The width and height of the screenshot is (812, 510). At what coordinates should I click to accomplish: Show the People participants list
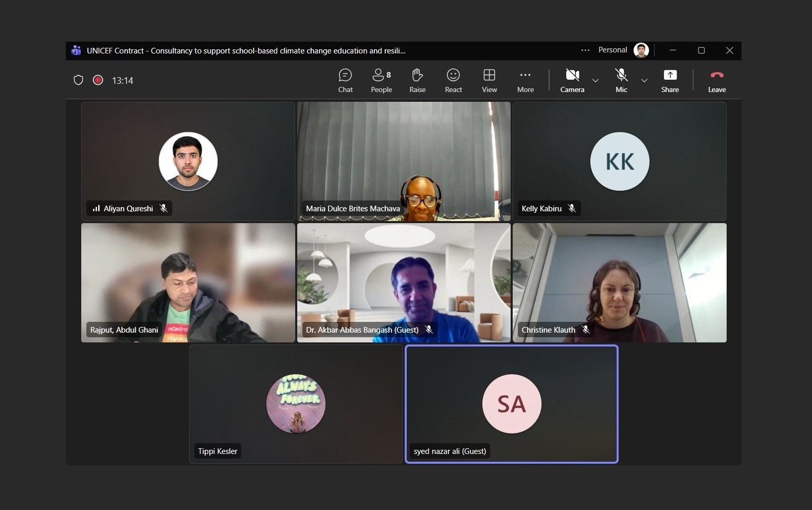[x=381, y=81]
